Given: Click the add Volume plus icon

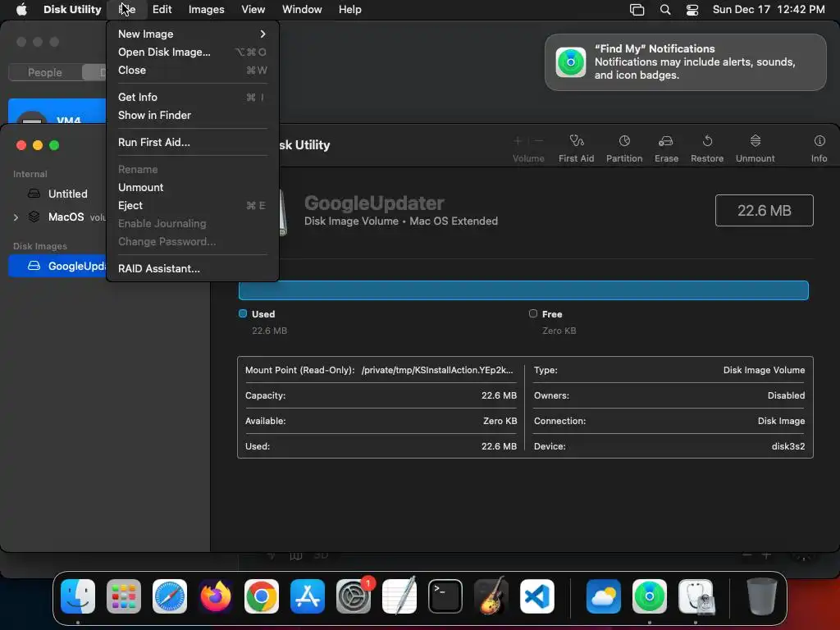Looking at the screenshot, I should tap(518, 141).
